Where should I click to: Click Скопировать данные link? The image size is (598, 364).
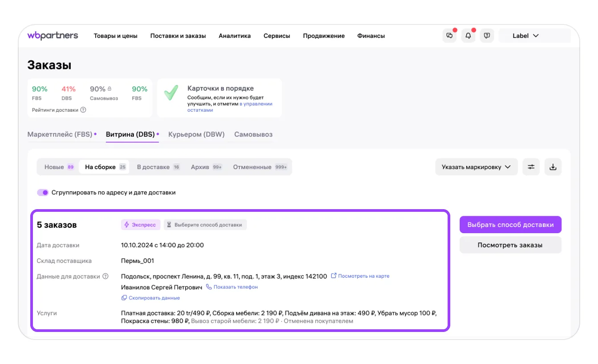pyautogui.click(x=150, y=298)
